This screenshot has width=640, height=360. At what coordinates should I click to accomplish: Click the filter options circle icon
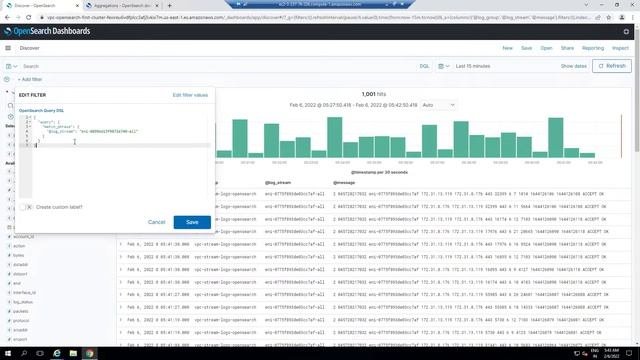point(7,79)
